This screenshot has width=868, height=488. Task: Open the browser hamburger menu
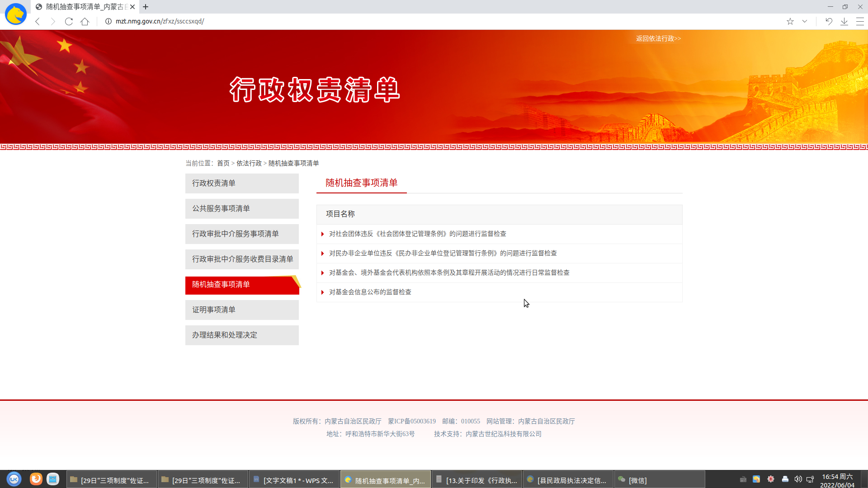(x=860, y=21)
